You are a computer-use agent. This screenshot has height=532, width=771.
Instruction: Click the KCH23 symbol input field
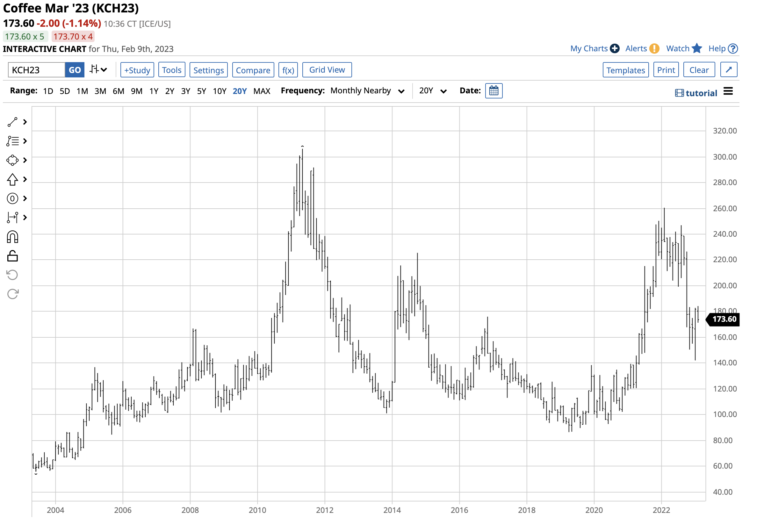[x=36, y=70]
